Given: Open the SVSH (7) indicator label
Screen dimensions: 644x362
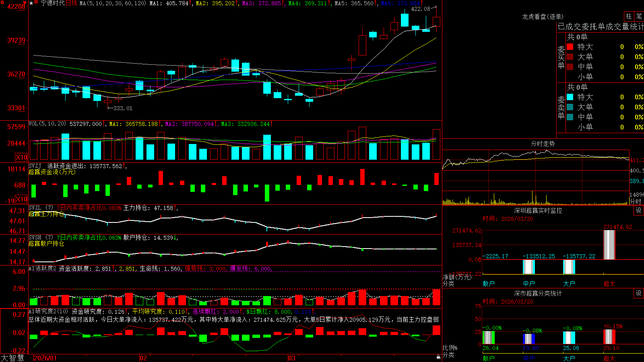Looking at the screenshot, I should 41,238.
